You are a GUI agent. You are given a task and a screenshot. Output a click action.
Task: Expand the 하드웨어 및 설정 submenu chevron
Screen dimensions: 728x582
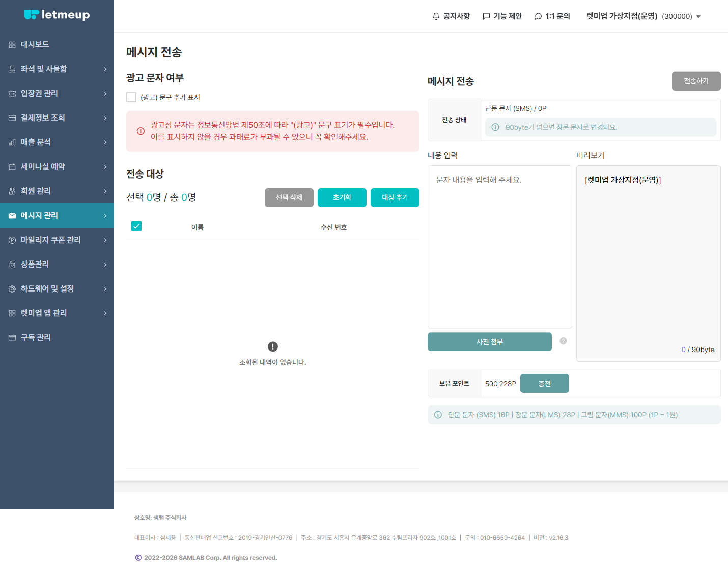(105, 289)
